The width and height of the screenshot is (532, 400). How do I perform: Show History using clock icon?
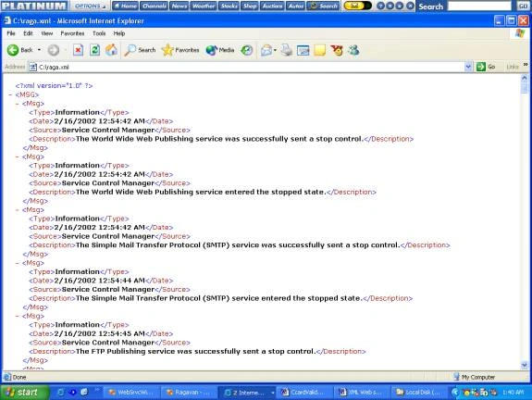(x=247, y=50)
